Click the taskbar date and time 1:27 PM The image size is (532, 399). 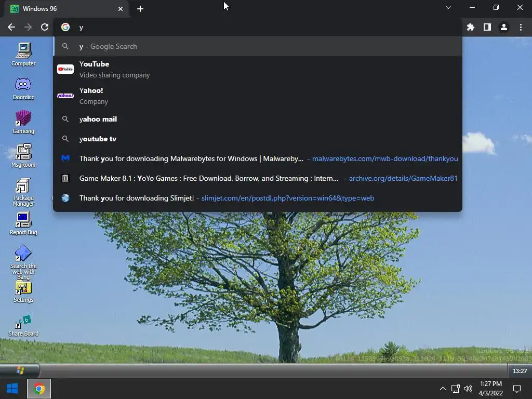490,389
